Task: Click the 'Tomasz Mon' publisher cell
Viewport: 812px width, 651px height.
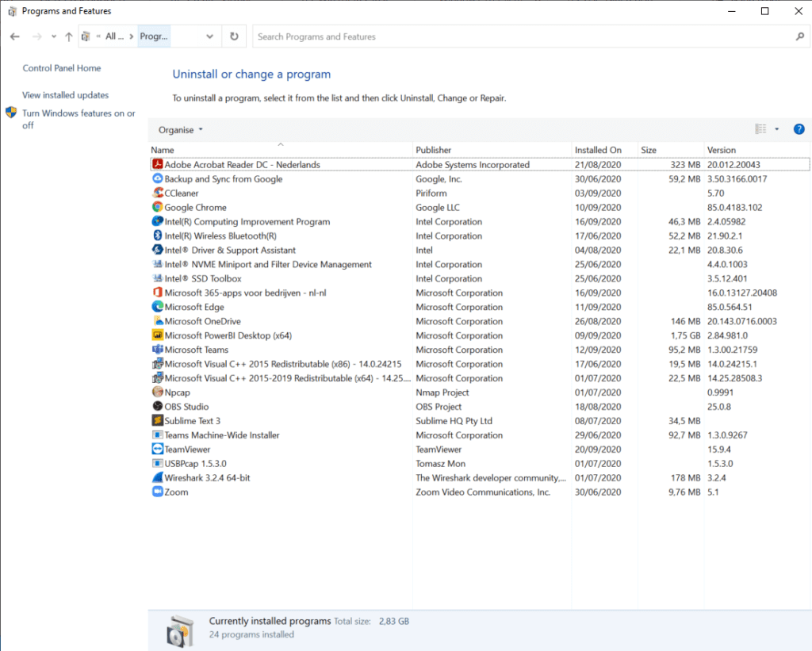Action: pos(440,464)
